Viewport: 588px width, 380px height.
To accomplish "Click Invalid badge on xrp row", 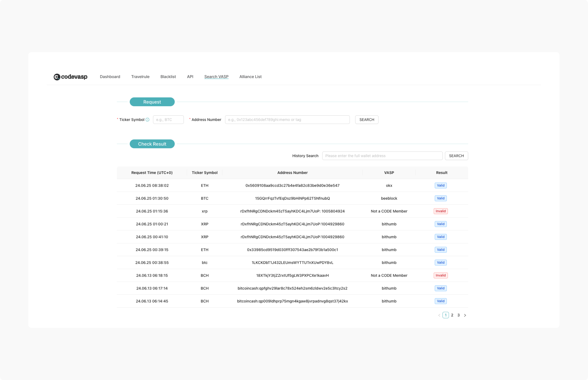I will [440, 211].
